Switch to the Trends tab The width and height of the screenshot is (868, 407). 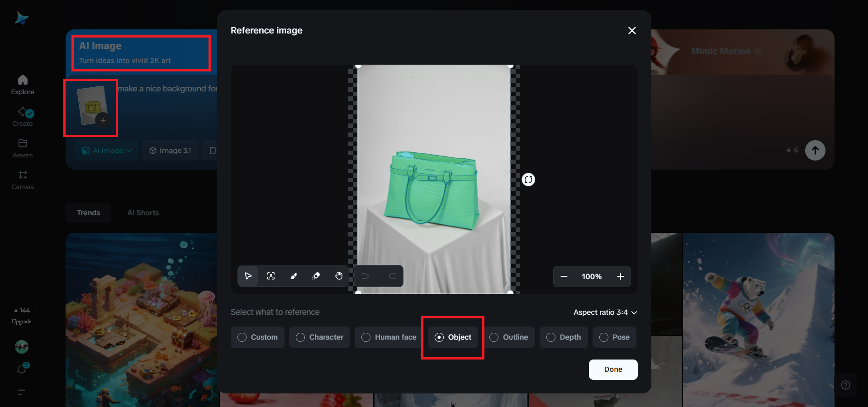coord(88,213)
